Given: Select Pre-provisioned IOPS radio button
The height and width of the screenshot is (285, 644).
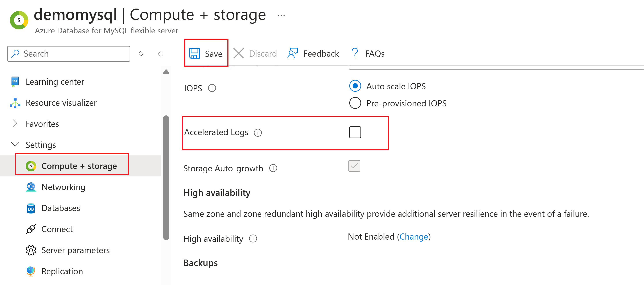Looking at the screenshot, I should (355, 103).
